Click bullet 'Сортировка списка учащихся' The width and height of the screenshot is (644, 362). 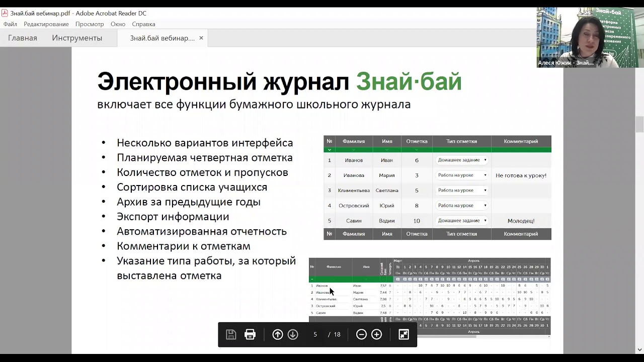coord(192,187)
